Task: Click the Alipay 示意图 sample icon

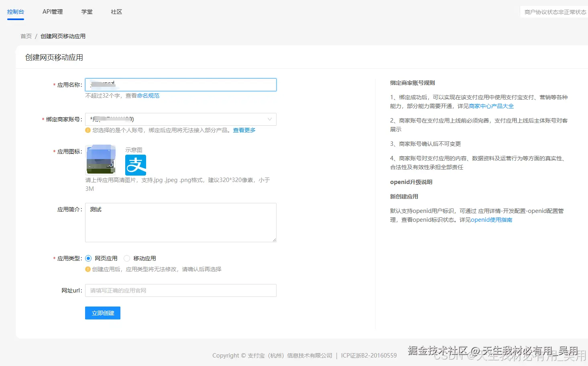Action: pyautogui.click(x=135, y=165)
